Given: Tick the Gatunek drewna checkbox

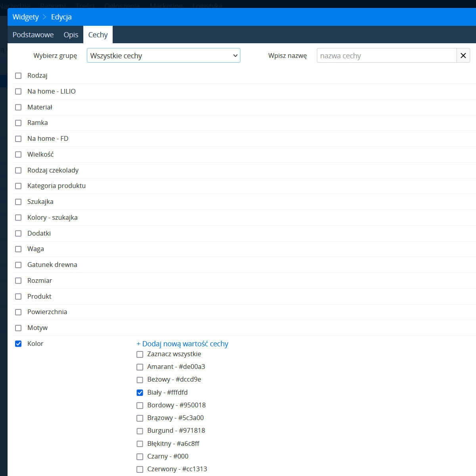Looking at the screenshot, I should click(x=18, y=265).
